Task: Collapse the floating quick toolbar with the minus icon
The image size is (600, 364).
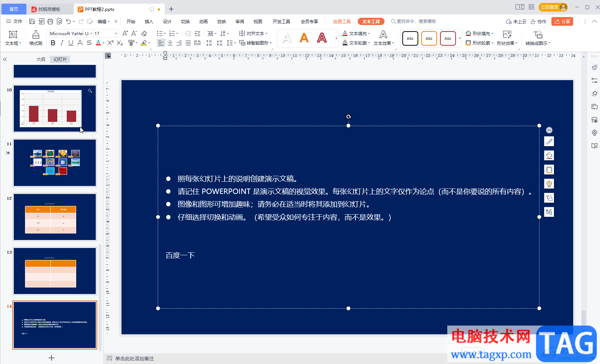Action: pos(549,130)
